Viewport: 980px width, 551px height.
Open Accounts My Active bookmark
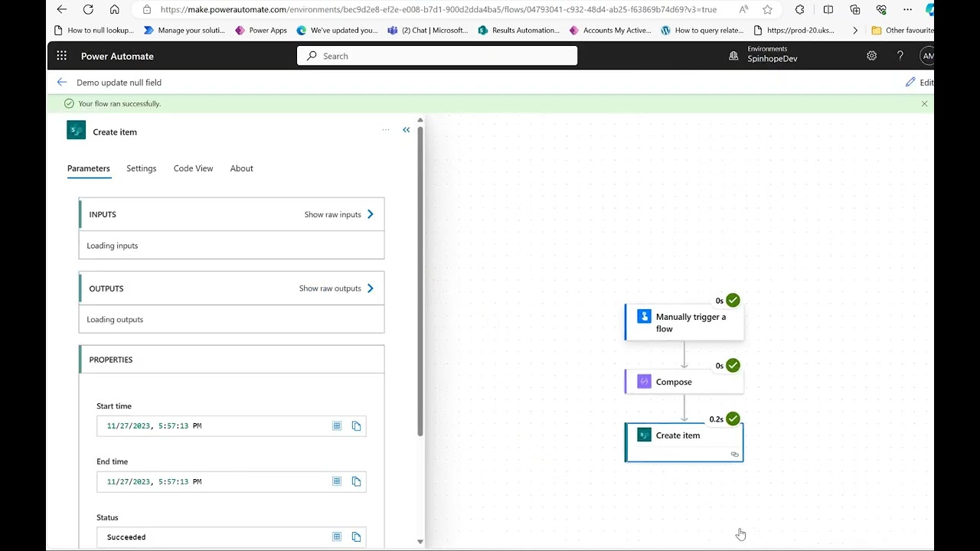pyautogui.click(x=609, y=30)
